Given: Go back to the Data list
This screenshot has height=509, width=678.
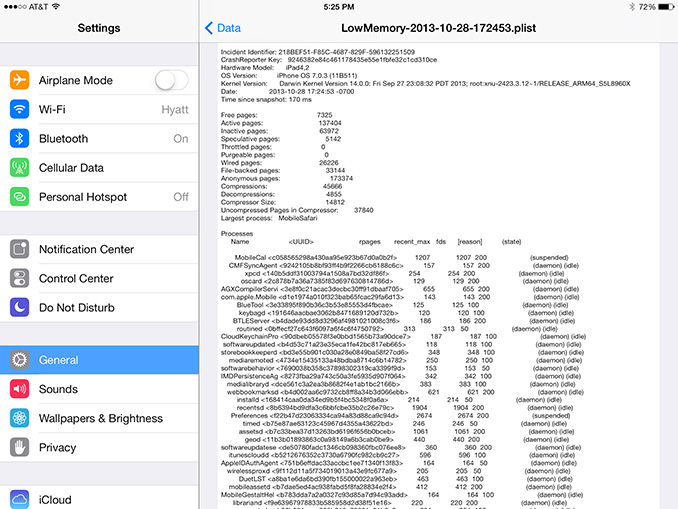Looking at the screenshot, I should (x=223, y=28).
